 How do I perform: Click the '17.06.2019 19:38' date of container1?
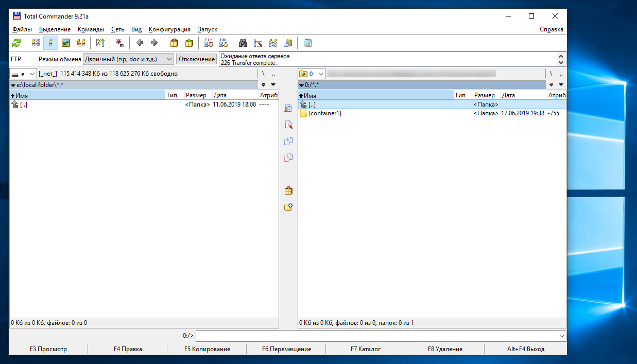point(523,113)
